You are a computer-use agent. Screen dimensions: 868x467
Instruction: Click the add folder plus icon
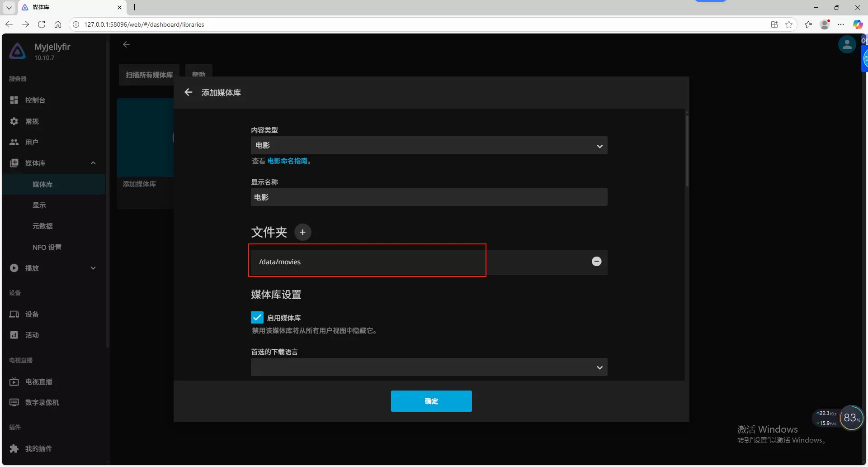[x=302, y=232]
